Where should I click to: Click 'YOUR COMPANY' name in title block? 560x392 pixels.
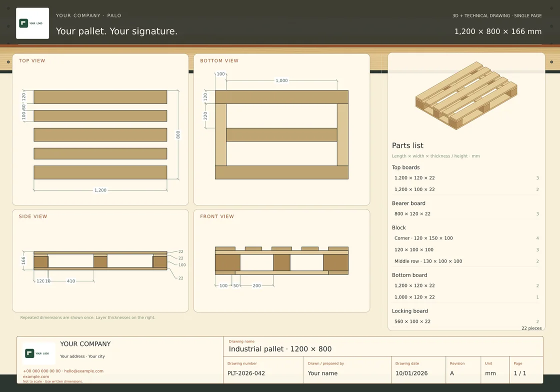click(85, 344)
